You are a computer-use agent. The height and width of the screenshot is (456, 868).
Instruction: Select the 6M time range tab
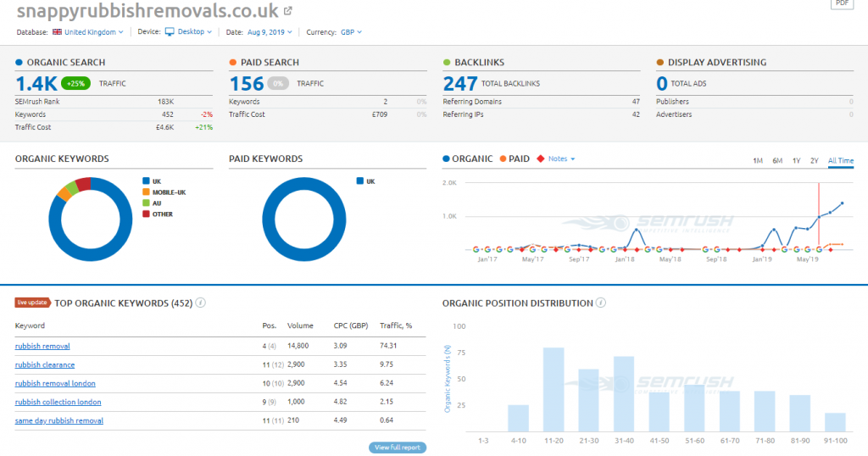tap(777, 160)
